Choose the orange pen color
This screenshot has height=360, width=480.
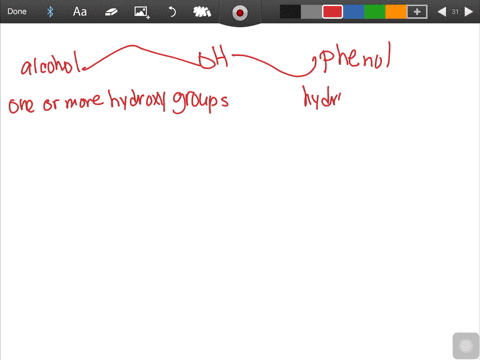coord(396,12)
